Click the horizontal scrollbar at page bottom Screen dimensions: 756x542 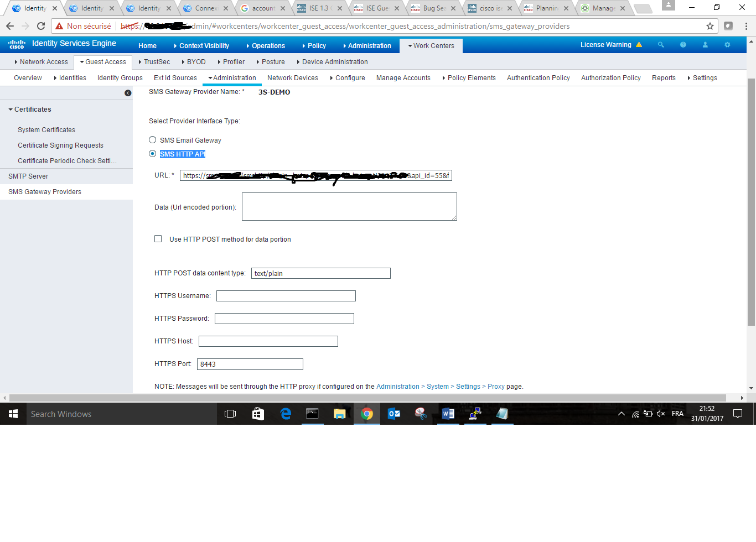point(367,398)
